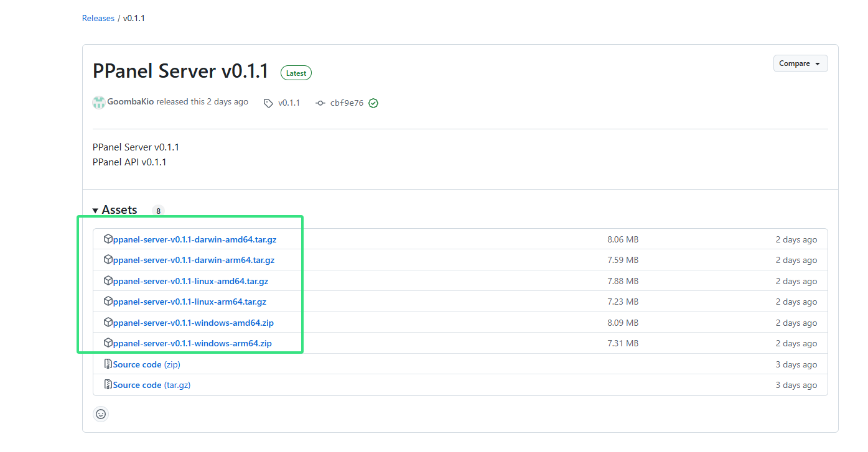Click the package icon beside linux-amd64.tar.gz
868x452 pixels.
pos(108,281)
